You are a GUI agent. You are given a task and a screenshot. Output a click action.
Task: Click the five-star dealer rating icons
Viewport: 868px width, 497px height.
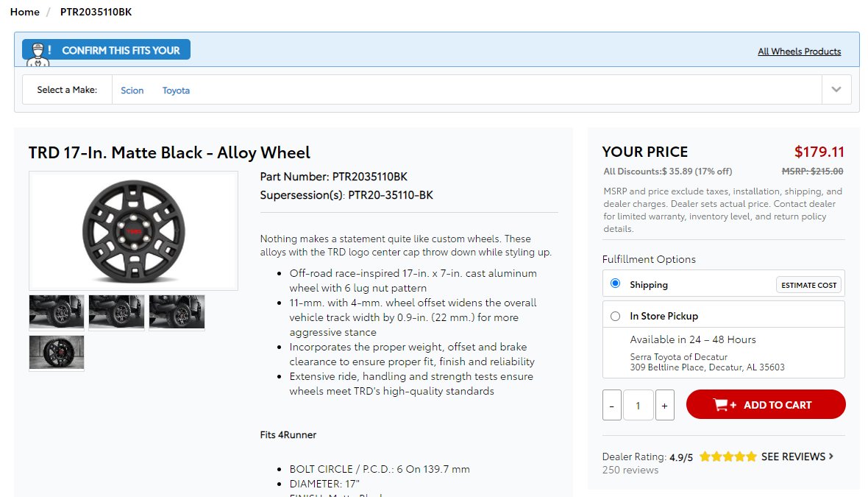click(728, 457)
